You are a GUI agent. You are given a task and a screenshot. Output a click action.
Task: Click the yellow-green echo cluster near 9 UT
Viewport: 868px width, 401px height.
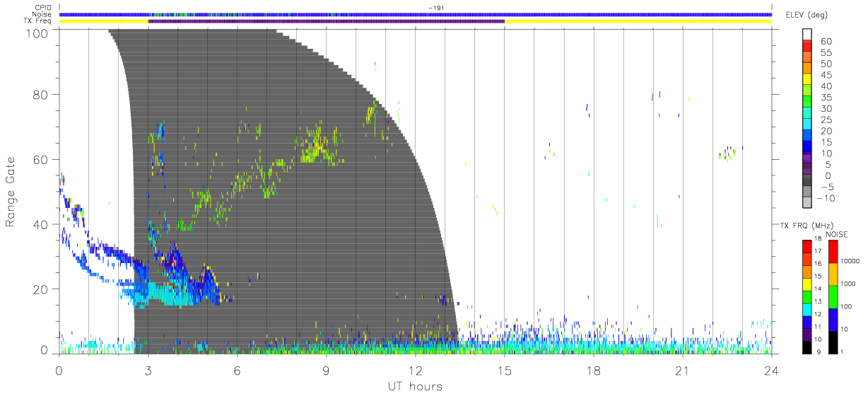[317, 145]
